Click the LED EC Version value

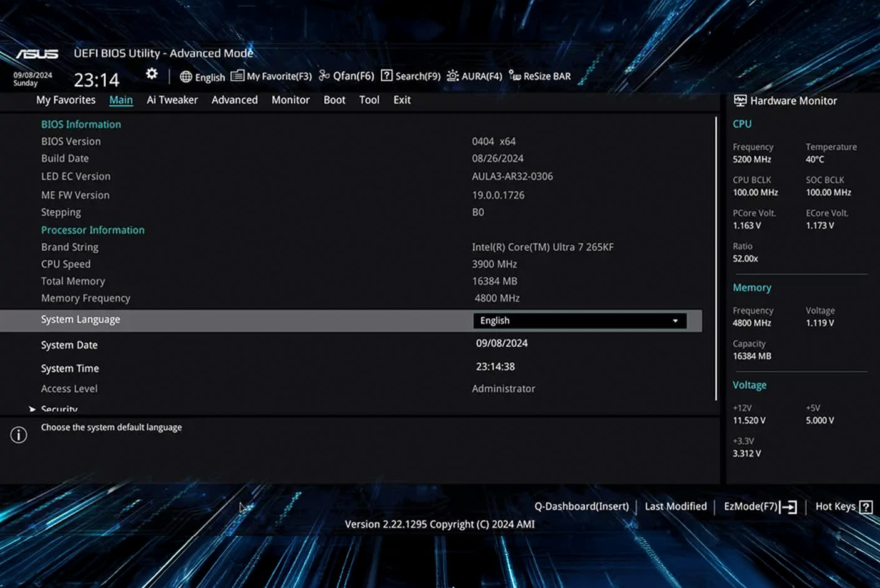pos(513,176)
